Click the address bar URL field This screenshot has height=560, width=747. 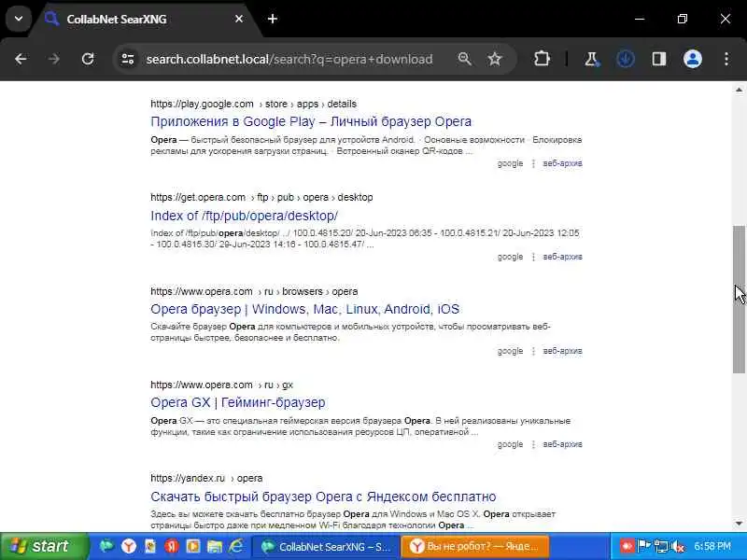[x=289, y=59]
